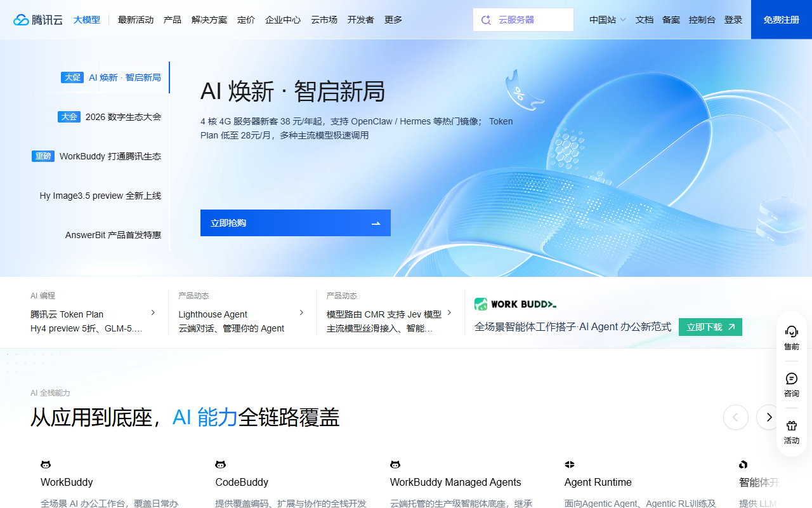This screenshot has height=508, width=812.
Task: Select the 大模型 navigation item
Action: pyautogui.click(x=87, y=20)
